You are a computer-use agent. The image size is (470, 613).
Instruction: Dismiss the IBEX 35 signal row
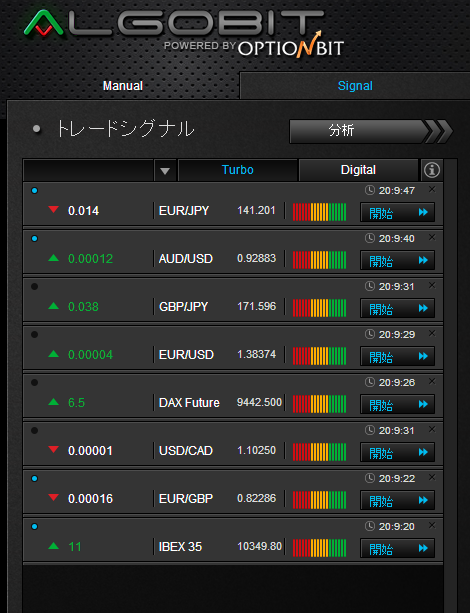432,525
